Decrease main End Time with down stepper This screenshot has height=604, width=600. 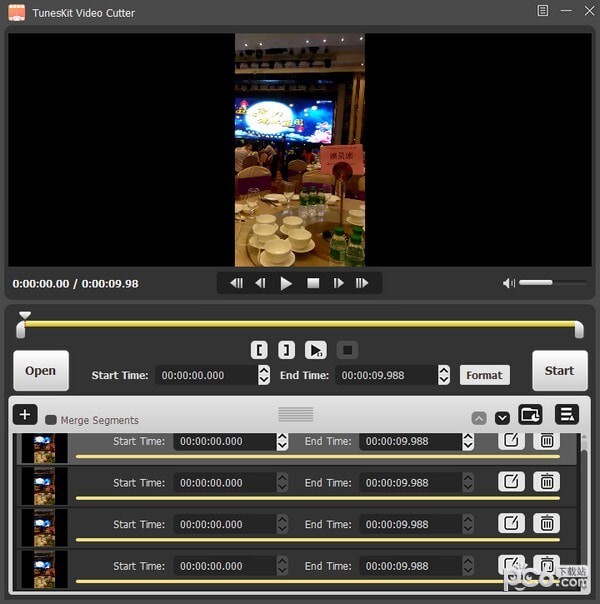pyautogui.click(x=444, y=380)
